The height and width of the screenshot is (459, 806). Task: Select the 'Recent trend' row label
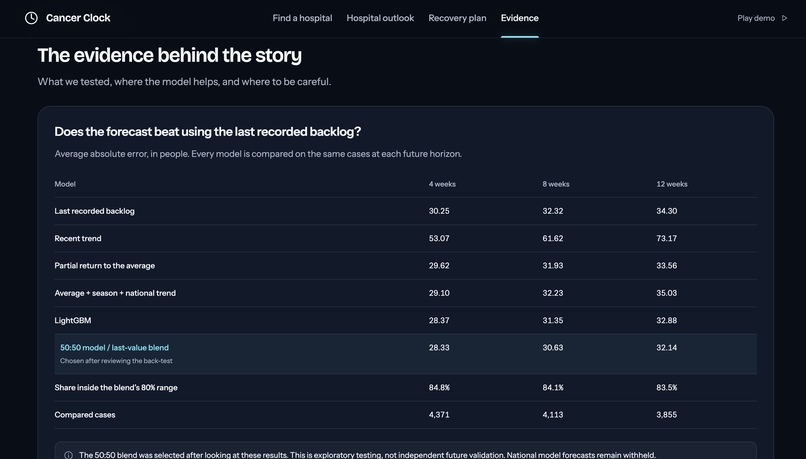(78, 238)
